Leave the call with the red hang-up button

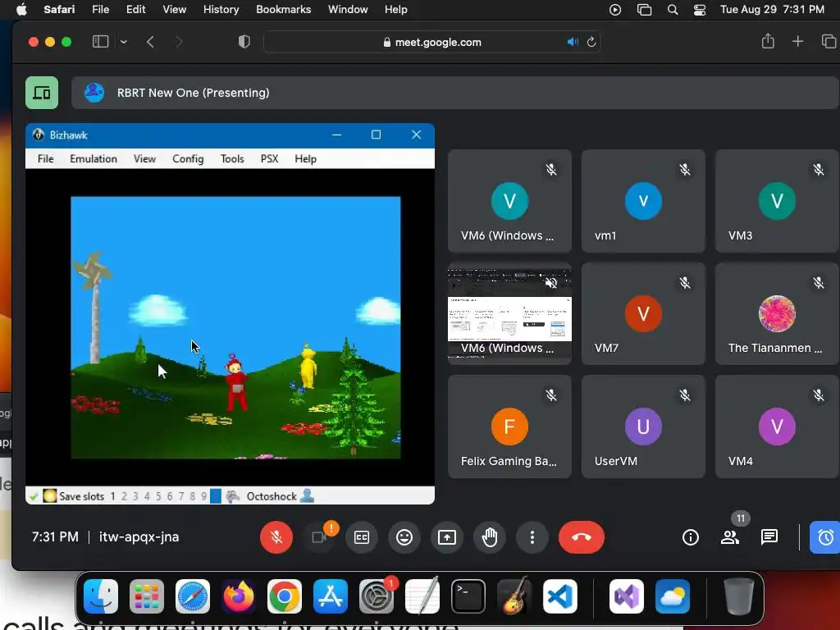pos(582,536)
